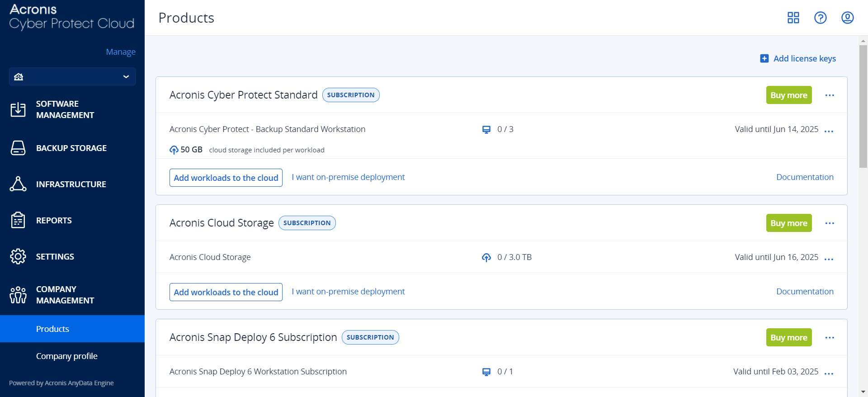The height and width of the screenshot is (397, 868).
Task: Open the Reports section icon
Action: 18,220
